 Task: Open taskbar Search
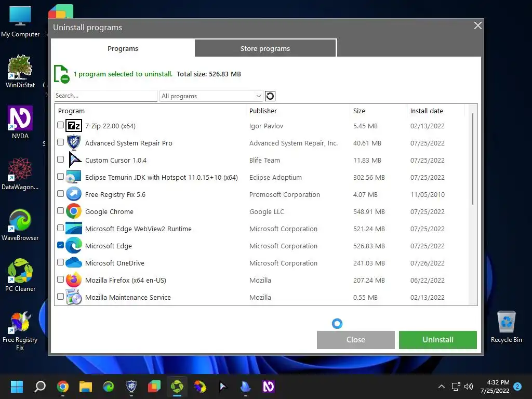pyautogui.click(x=40, y=387)
